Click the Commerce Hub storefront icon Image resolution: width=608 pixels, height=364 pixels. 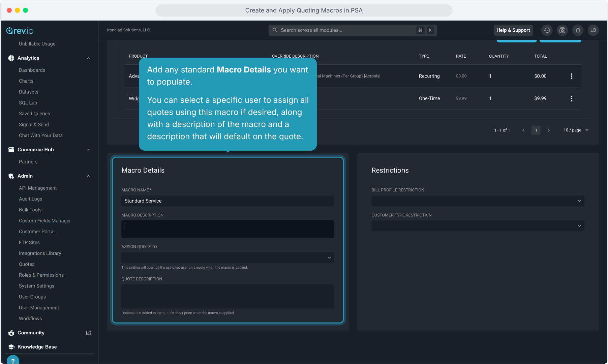[11, 150]
